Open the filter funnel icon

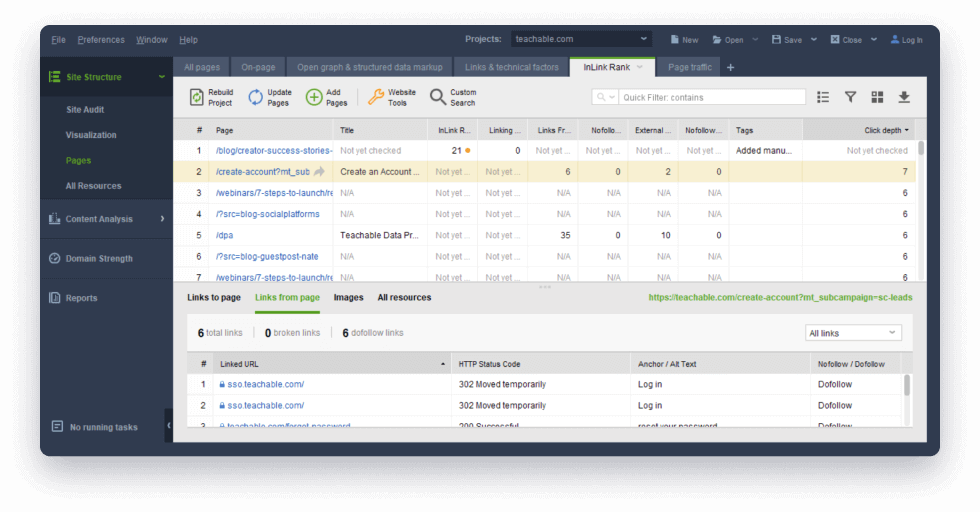click(850, 97)
